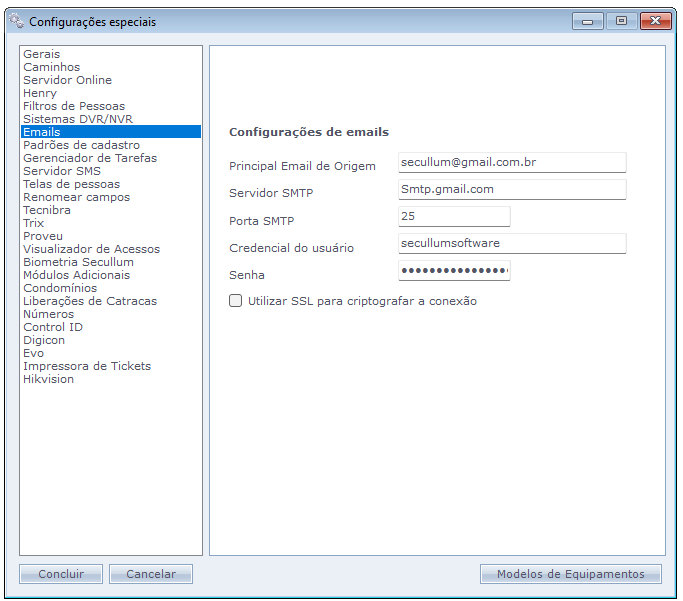
Task: Click the Concluir button
Action: [61, 574]
